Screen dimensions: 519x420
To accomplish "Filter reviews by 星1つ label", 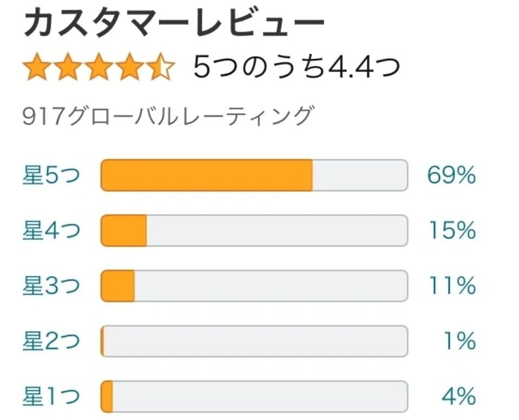I will (51, 397).
